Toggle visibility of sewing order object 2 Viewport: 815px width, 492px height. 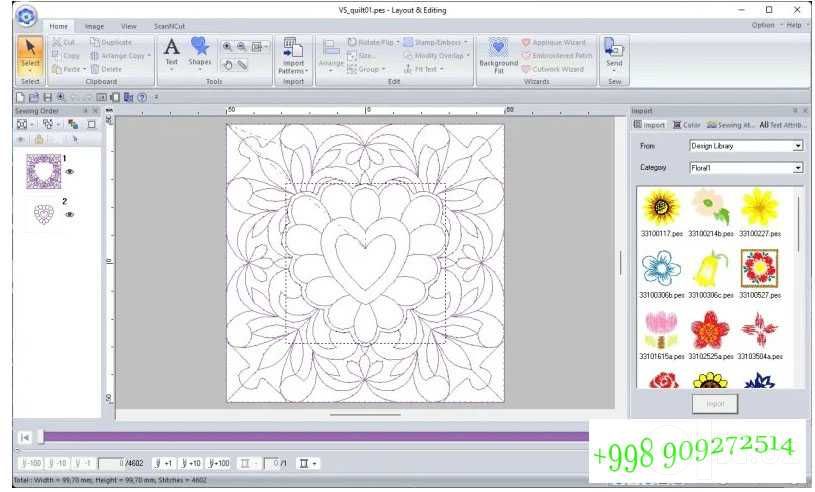[70, 214]
